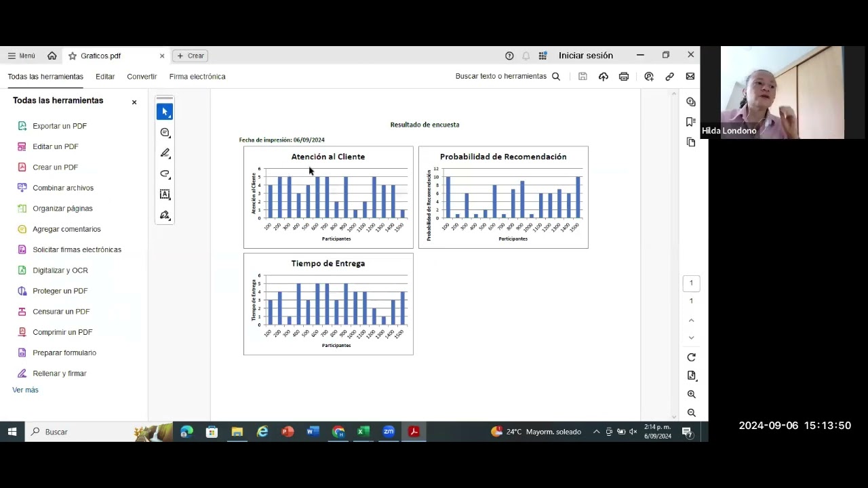This screenshot has width=868, height=488.
Task: Open the help question mark icon
Action: 509,56
